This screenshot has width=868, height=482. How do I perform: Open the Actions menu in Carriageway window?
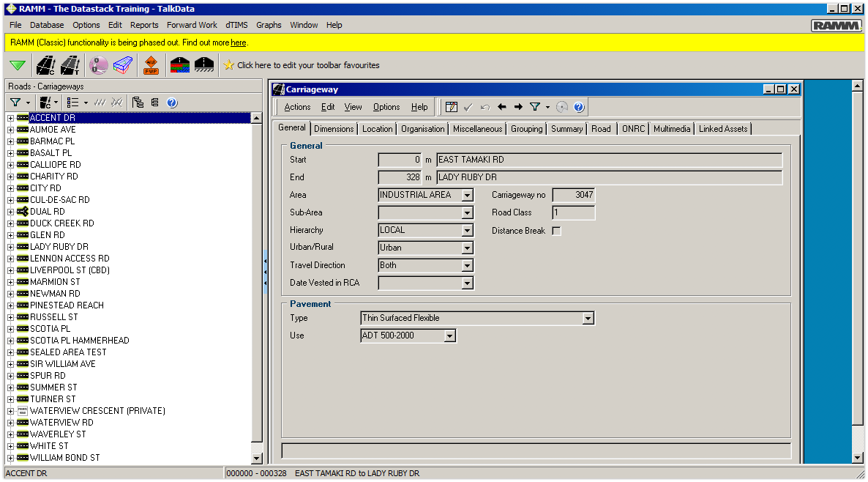(296, 106)
